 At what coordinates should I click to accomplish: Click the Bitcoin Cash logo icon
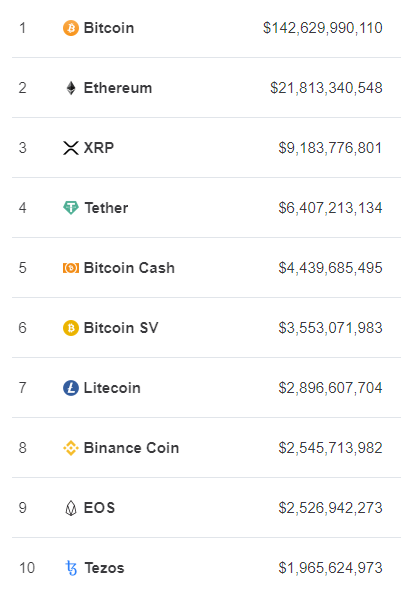pyautogui.click(x=71, y=268)
